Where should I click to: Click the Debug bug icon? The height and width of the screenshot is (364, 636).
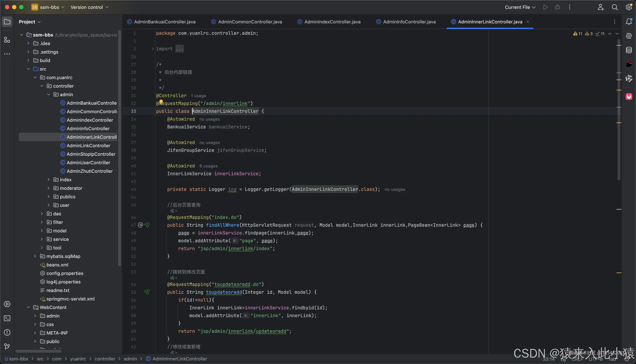pos(557,7)
